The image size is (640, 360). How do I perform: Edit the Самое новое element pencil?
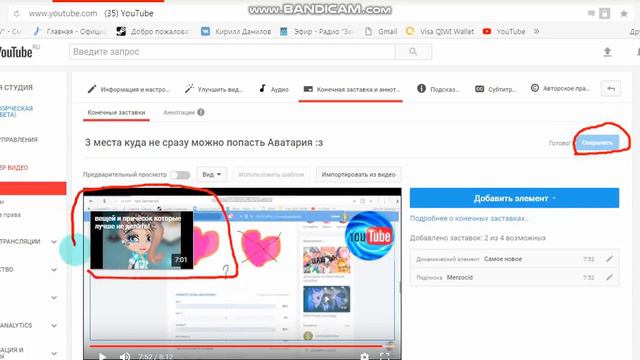[x=609, y=259]
